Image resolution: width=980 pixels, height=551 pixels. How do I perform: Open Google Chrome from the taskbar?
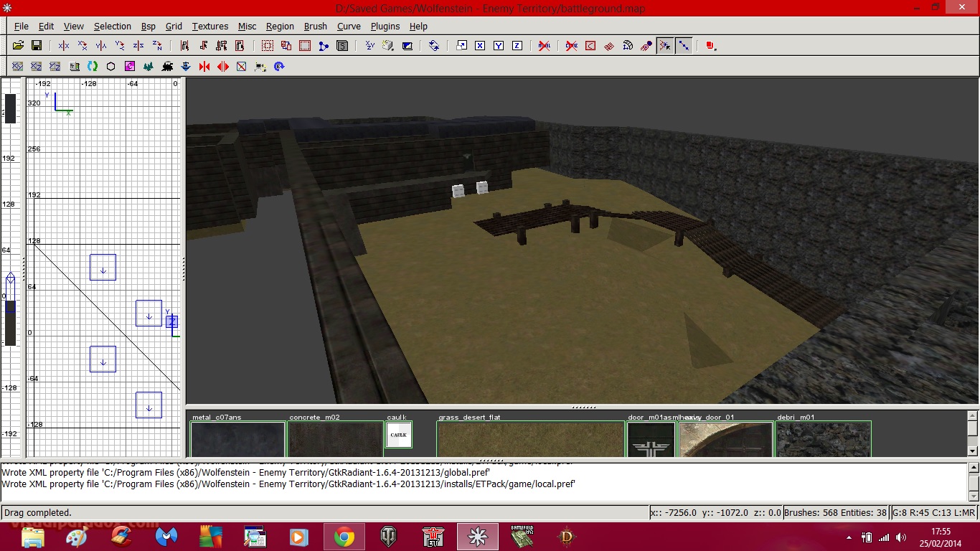(344, 537)
